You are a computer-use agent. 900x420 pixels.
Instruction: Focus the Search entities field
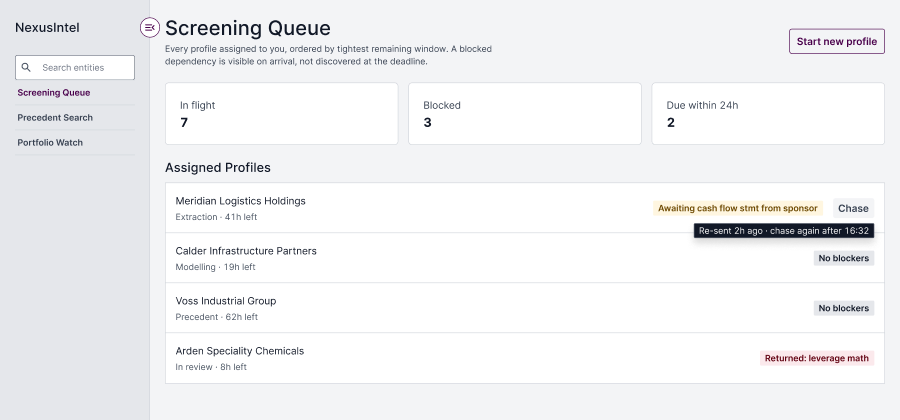point(75,68)
